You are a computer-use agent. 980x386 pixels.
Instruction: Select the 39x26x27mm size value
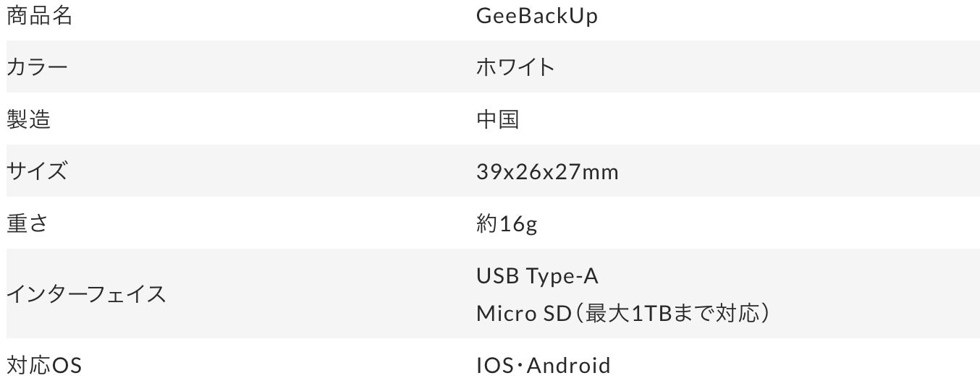click(547, 171)
